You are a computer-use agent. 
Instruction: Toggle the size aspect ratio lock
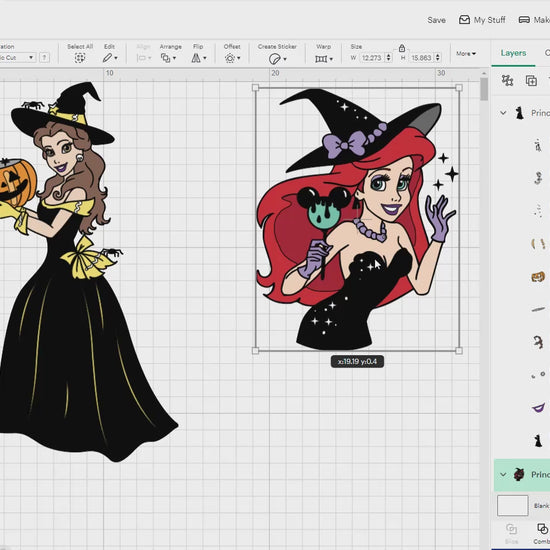pyautogui.click(x=402, y=48)
